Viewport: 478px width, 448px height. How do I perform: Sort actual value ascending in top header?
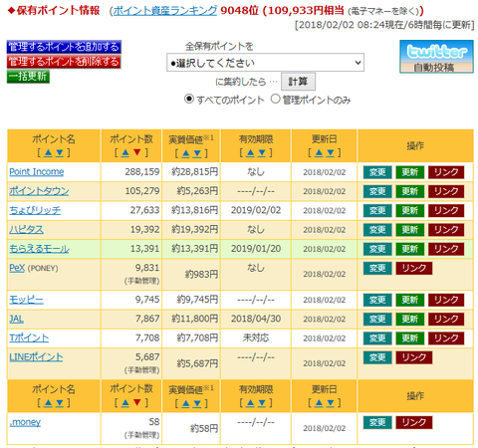[185, 153]
